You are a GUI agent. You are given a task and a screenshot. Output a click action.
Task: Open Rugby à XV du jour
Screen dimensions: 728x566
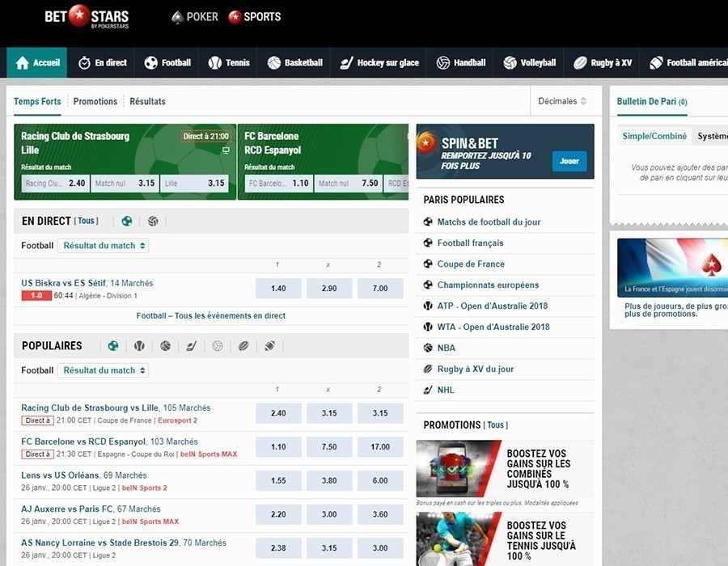coord(476,369)
